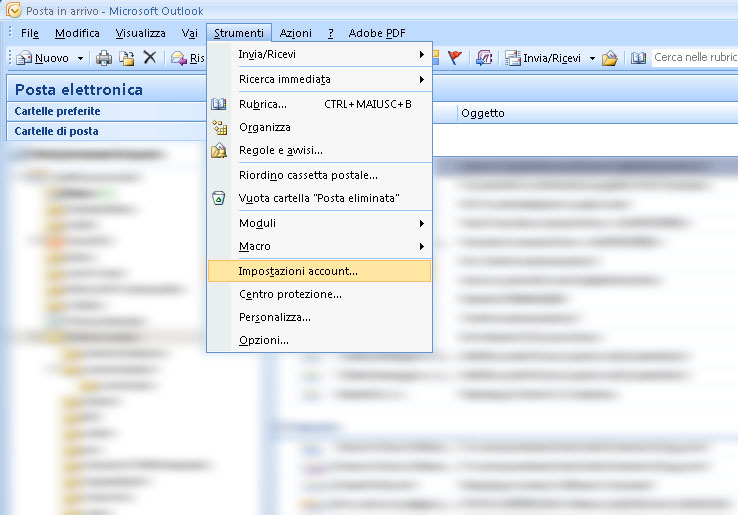Select Regole e avvisi... menu entry

point(320,150)
